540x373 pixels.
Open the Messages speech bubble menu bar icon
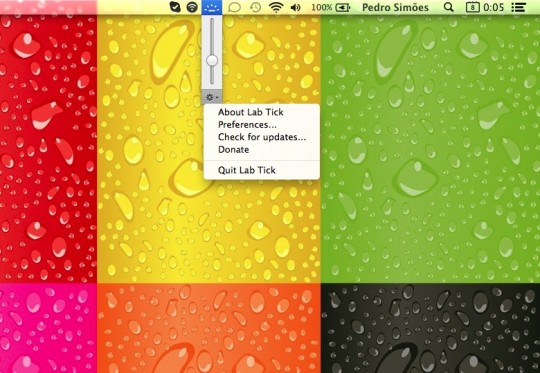234,7
